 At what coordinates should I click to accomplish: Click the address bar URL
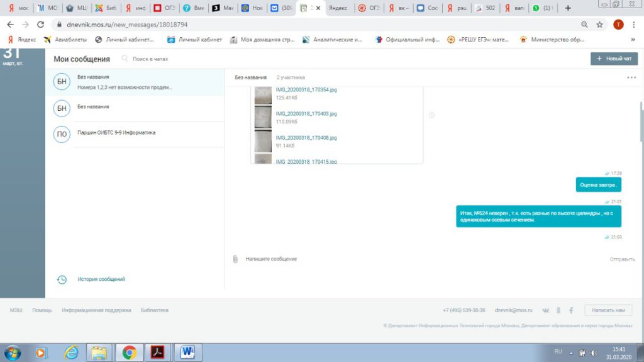[127, 25]
